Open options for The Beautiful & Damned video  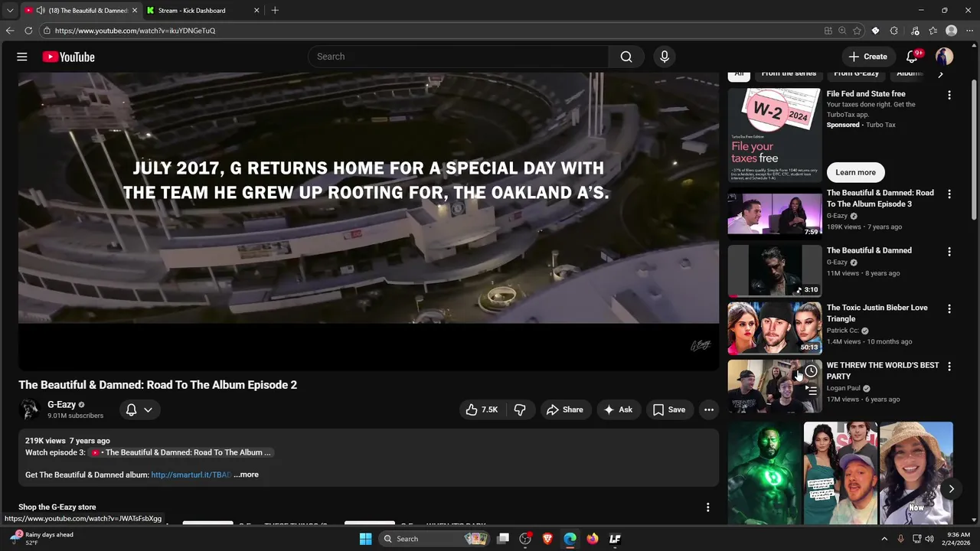click(x=949, y=252)
